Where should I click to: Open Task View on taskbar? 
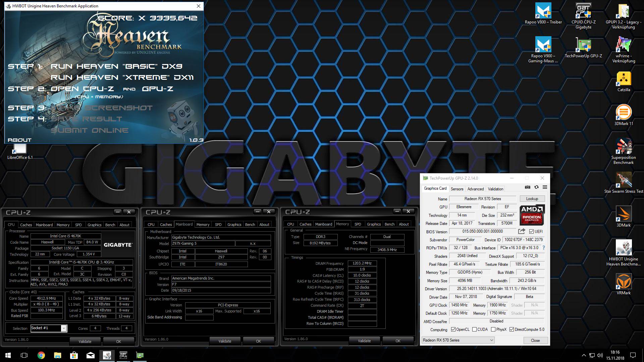click(24, 355)
